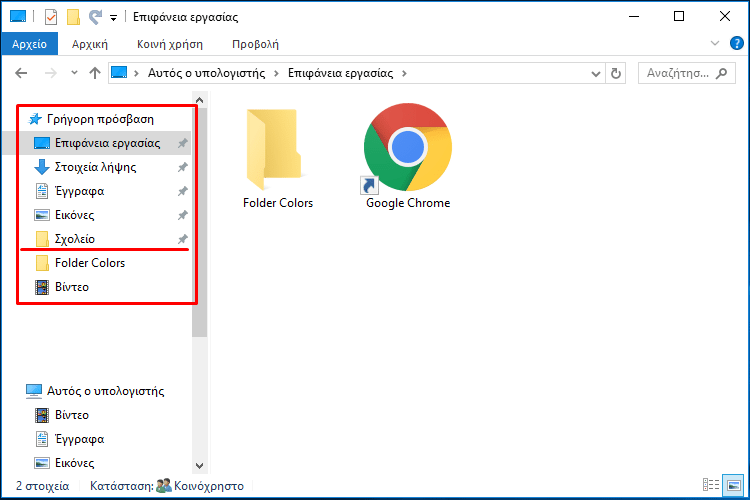Click the pin icon beside quick access Έγγραφα

[183, 191]
